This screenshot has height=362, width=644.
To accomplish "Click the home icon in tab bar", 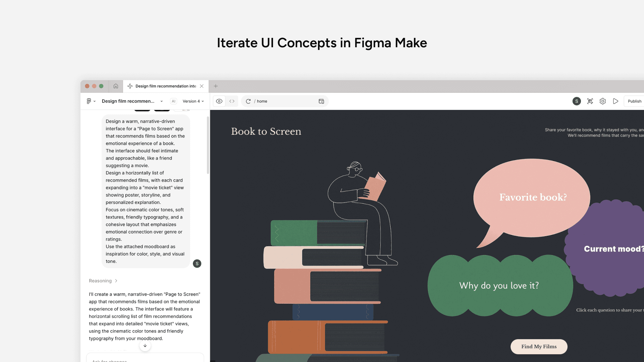I will (x=116, y=86).
